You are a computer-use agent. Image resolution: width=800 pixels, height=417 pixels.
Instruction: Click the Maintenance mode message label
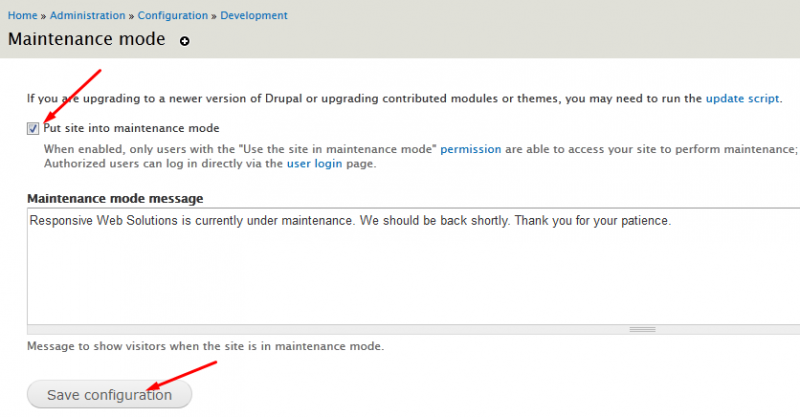[115, 199]
